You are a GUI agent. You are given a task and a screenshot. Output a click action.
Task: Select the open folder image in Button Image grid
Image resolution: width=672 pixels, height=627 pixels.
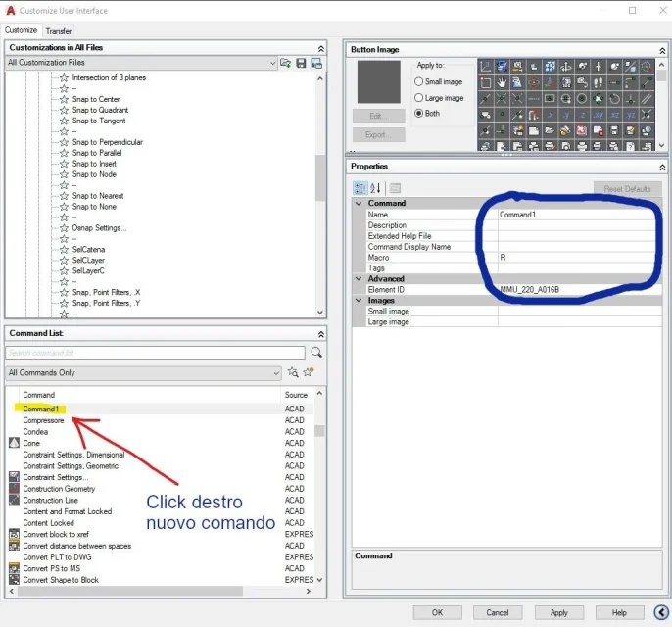click(x=550, y=130)
